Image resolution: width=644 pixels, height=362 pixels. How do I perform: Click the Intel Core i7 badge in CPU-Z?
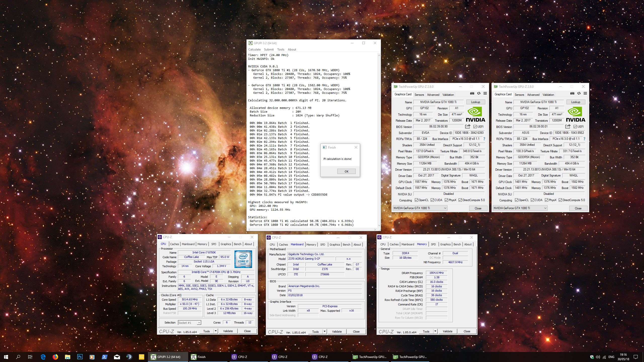pyautogui.click(x=243, y=259)
